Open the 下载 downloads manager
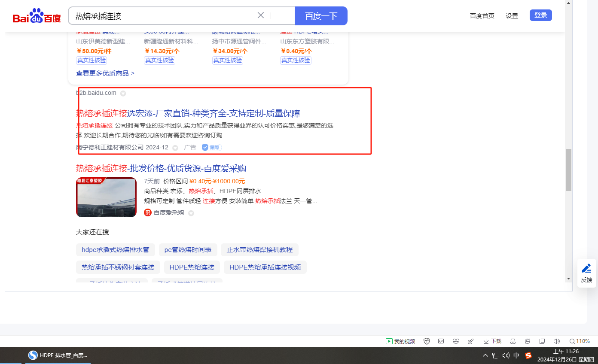 [492, 341]
